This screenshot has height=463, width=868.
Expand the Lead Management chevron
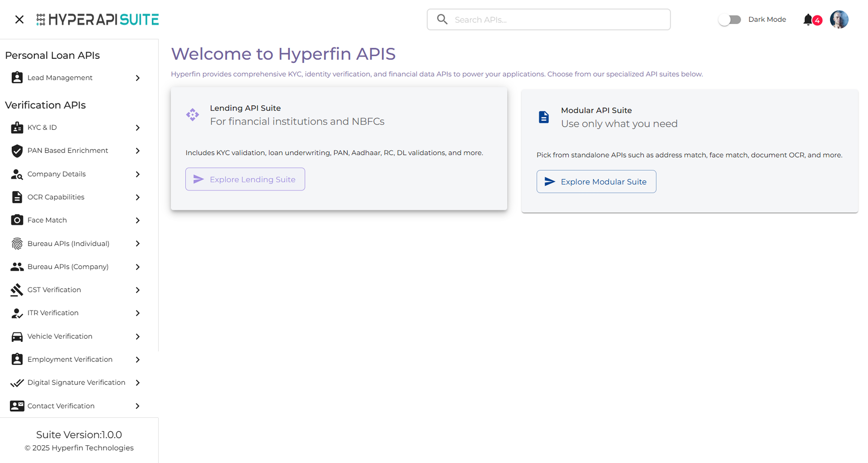(x=137, y=78)
